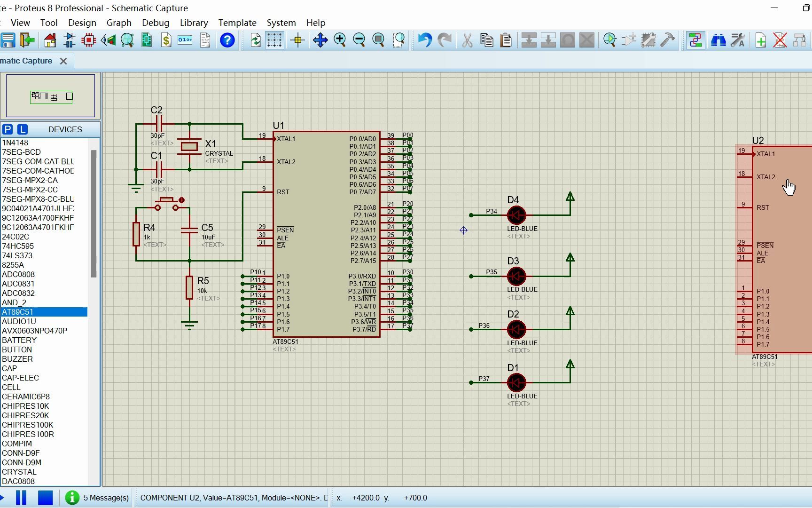This screenshot has width=812, height=508.
Task: Click the Center at Cursor pan icon
Action: pos(320,40)
